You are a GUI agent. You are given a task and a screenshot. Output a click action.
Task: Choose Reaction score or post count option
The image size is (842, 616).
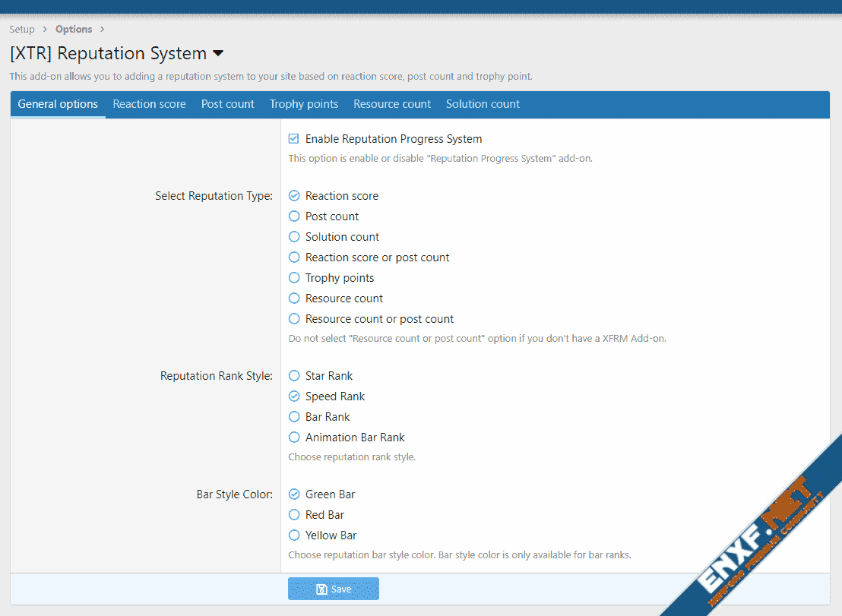[294, 257]
